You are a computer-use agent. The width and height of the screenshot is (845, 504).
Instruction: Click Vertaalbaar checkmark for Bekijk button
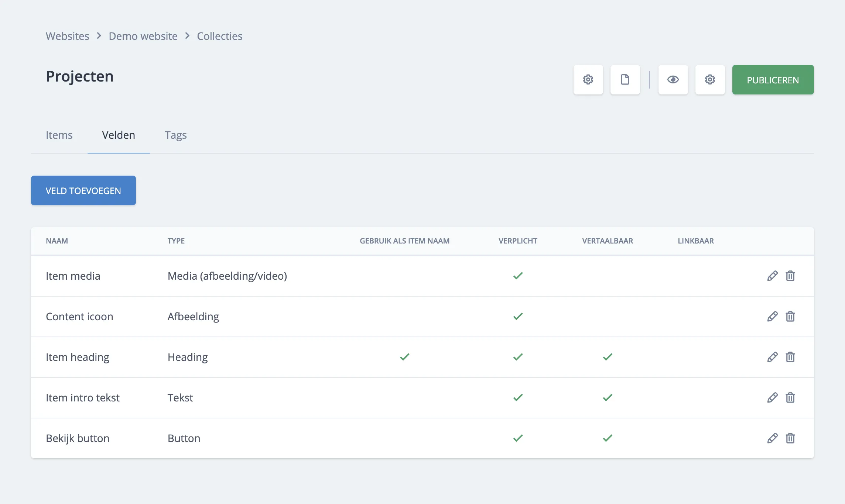pos(608,438)
